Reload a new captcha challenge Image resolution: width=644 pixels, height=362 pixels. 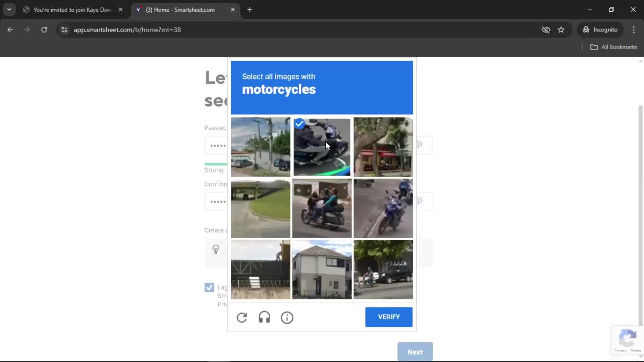click(x=241, y=317)
